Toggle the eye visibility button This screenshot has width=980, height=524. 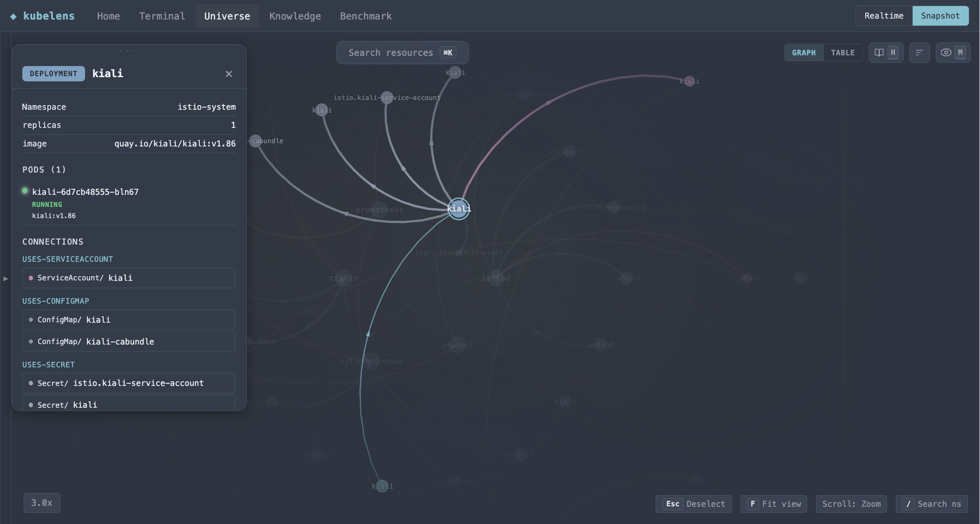[x=953, y=53]
